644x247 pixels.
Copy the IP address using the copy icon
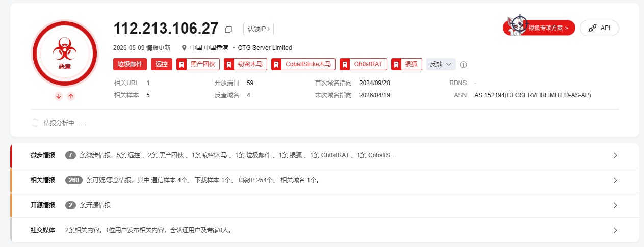228,29
